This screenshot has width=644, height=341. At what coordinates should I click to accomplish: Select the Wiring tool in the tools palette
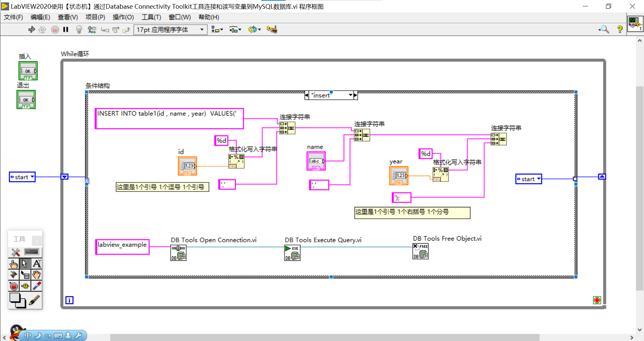14,275
